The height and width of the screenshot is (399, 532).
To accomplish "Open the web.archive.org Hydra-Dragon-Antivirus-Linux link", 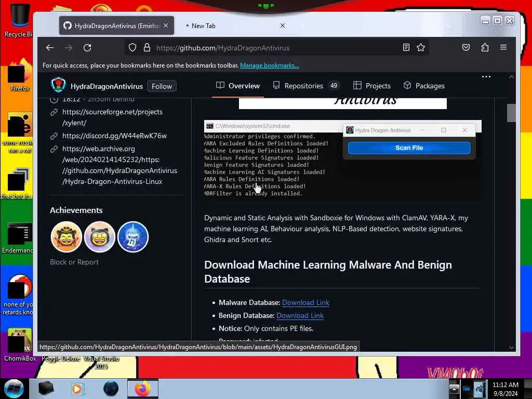I will pos(119,165).
